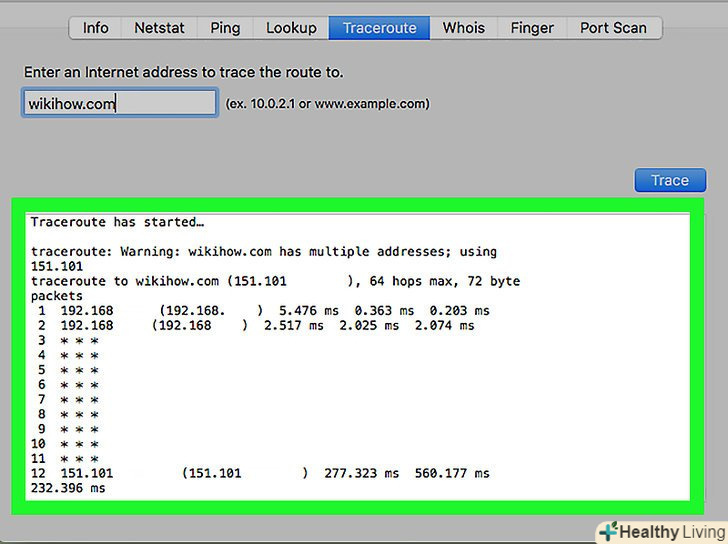Click hop 11 asterisks row
The image size is (728, 544).
pos(65,459)
